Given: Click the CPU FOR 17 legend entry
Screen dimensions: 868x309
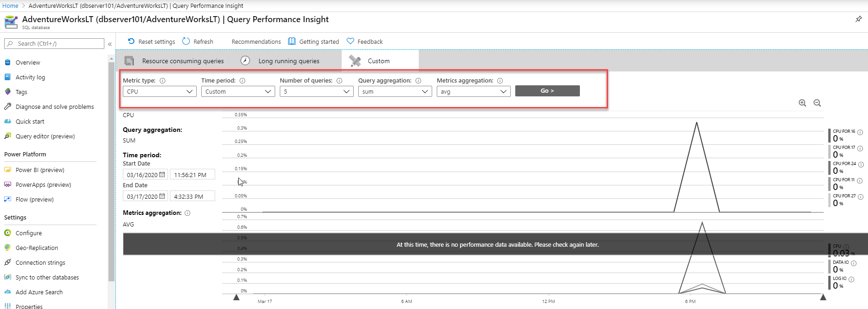Looking at the screenshot, I should coord(845,151).
